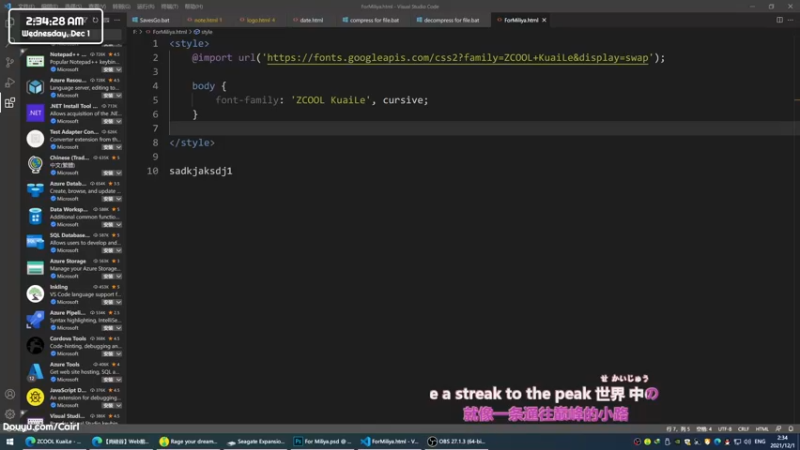Install the Inkling extension
Image resolution: width=800 pixels, height=450 pixels.
point(108,302)
